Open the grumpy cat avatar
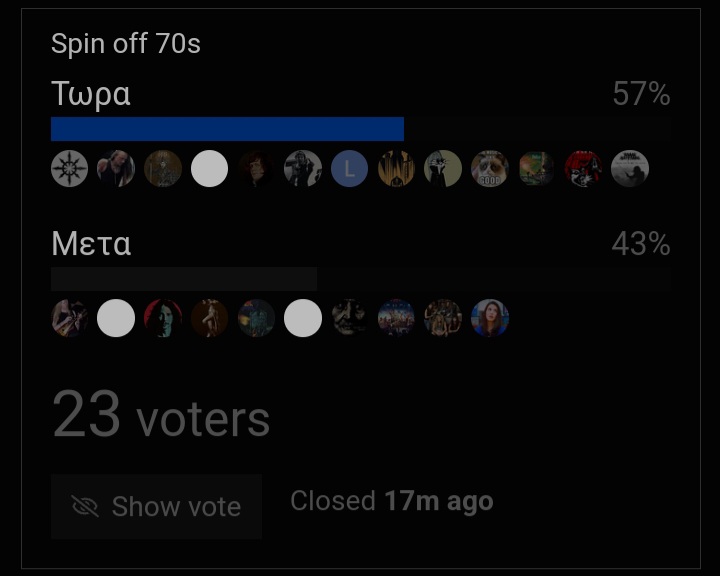The height and width of the screenshot is (576, 720). pos(490,169)
